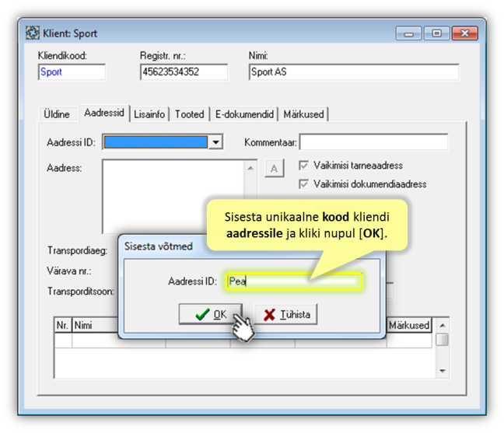Switch to the Üldine tab

click(56, 114)
